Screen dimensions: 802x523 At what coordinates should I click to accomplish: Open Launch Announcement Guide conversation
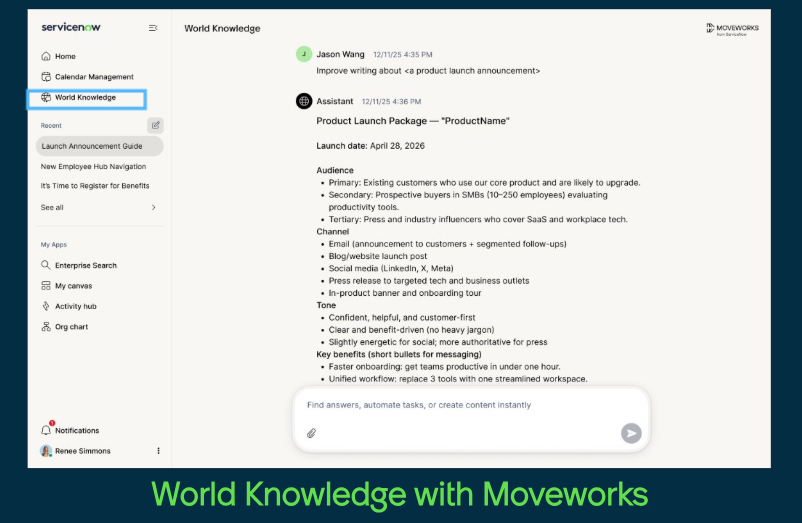(100, 146)
